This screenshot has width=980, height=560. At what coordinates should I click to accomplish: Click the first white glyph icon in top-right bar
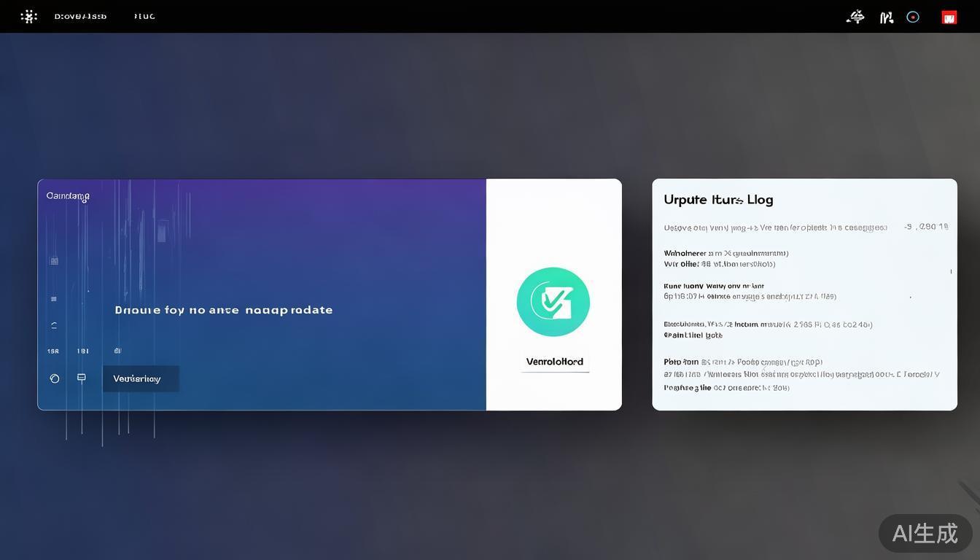[x=855, y=17]
